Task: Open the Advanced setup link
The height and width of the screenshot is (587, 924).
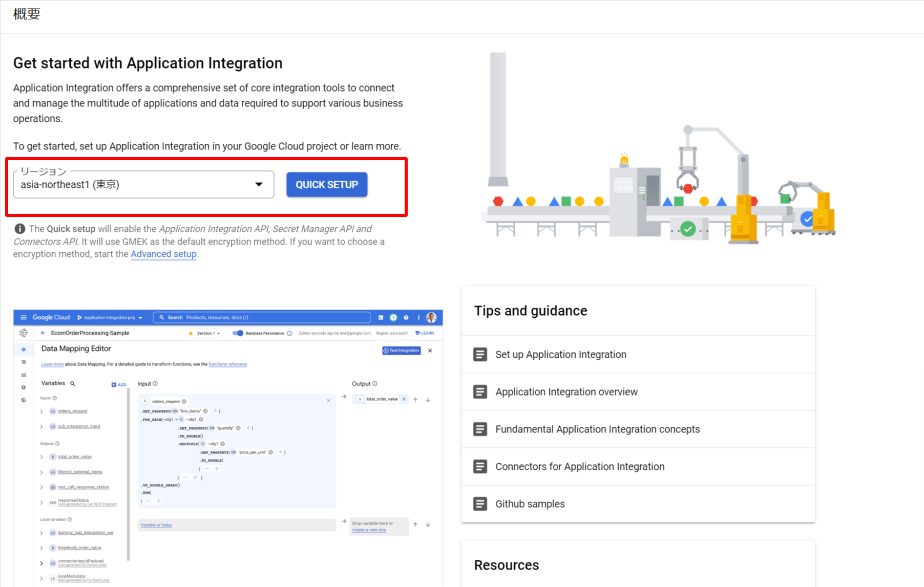Action: pos(163,254)
